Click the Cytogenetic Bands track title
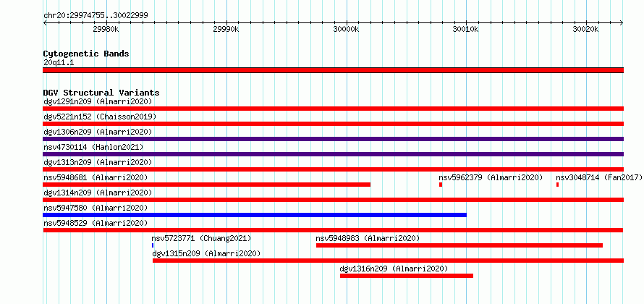 point(86,54)
